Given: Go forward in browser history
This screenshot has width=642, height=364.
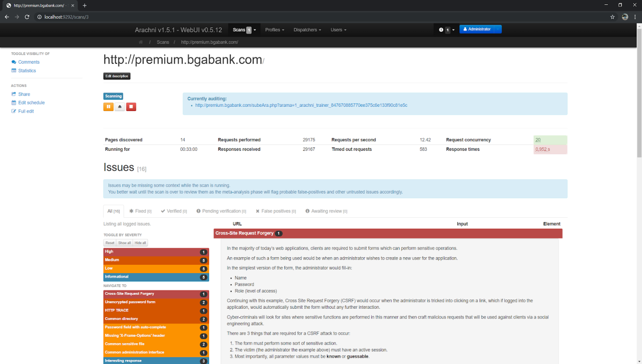Looking at the screenshot, I should click(x=17, y=17).
